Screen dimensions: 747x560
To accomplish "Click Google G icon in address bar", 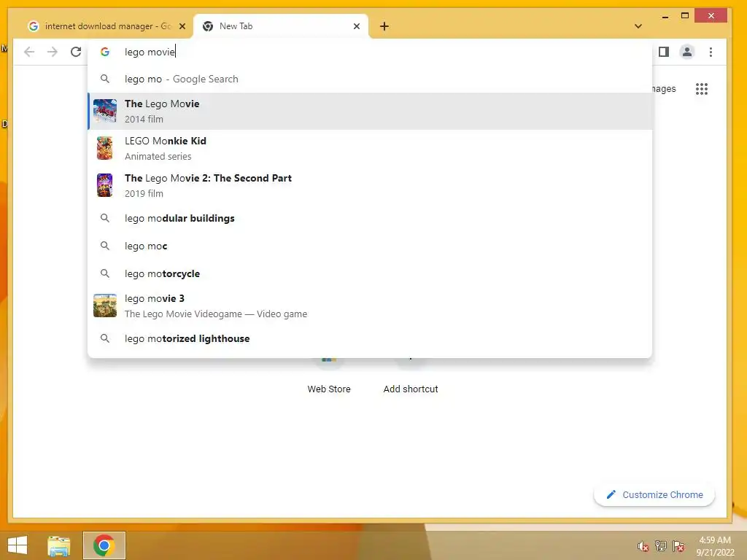I will point(105,52).
